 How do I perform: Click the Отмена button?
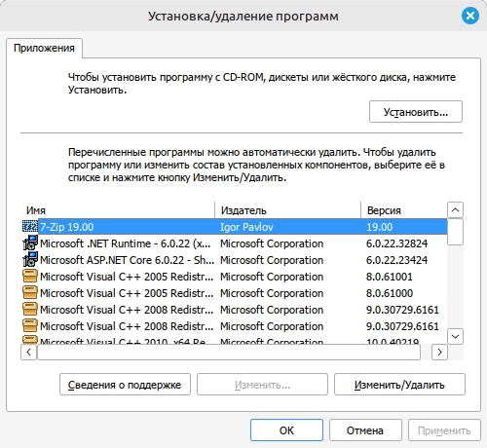click(365, 430)
